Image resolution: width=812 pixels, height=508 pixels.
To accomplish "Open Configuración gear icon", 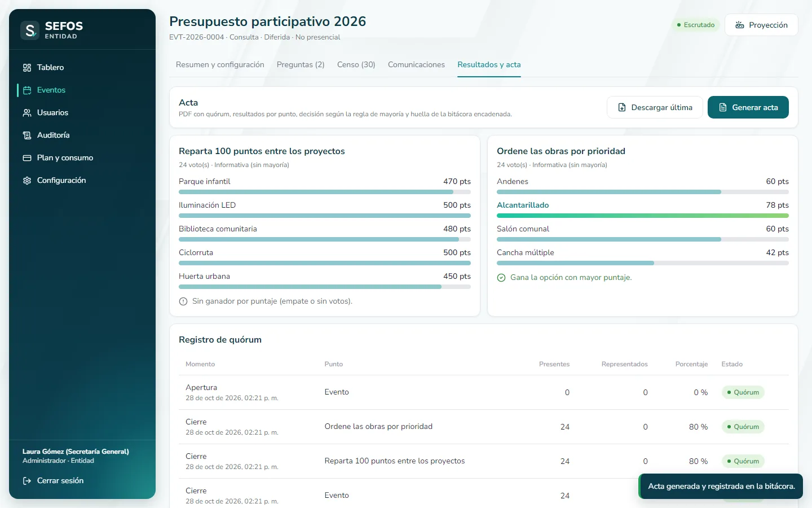I will pos(27,181).
